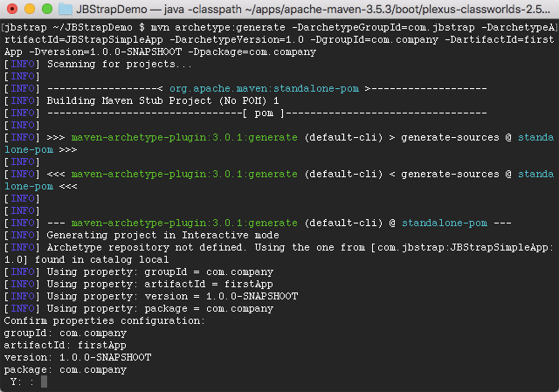Image resolution: width=559 pixels, height=392 pixels.
Task: Click 'jbstrap ~/JBStrapDemo $' shell prompt
Action: 74,27
